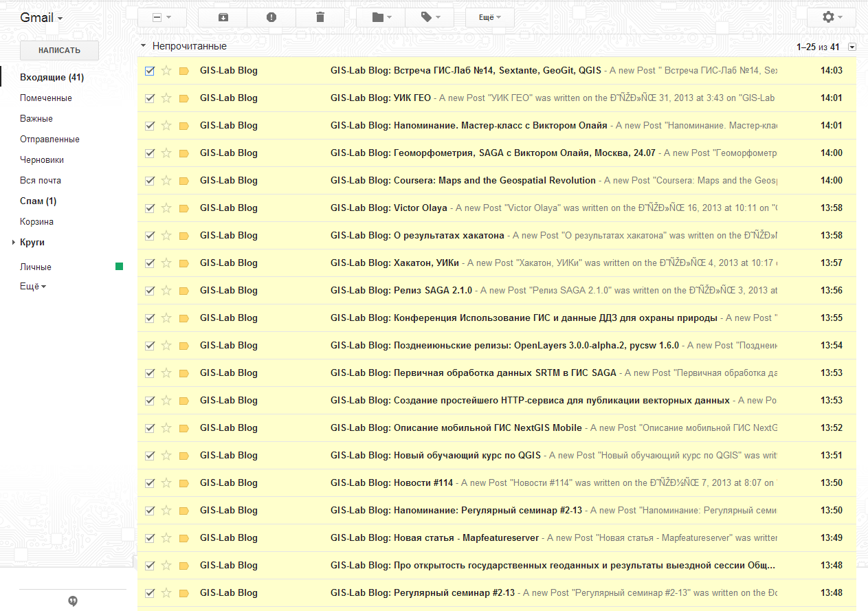Toggle importance marker on 'Первичная обработка данных SRTM' email
This screenshot has height=611, width=868.
click(183, 373)
